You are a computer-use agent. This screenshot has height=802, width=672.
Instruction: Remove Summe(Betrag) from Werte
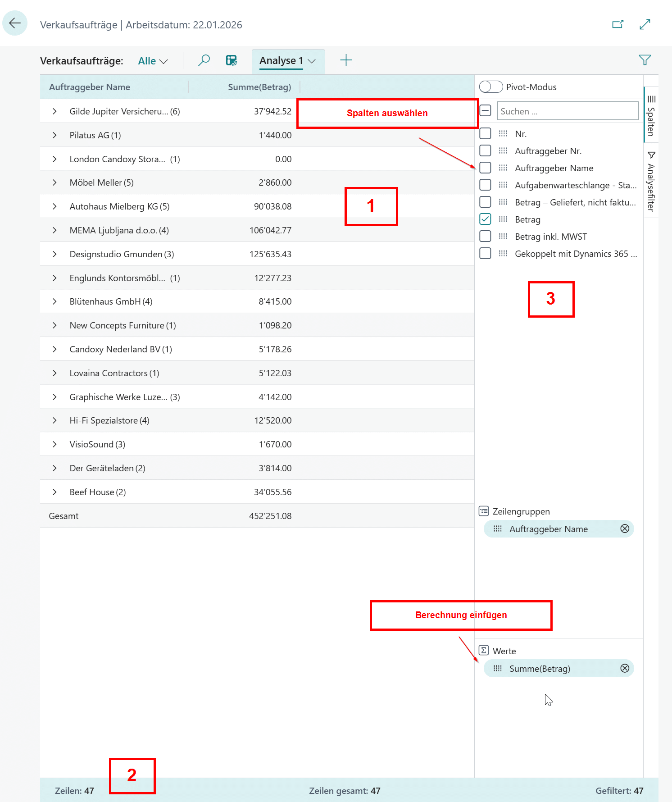624,668
